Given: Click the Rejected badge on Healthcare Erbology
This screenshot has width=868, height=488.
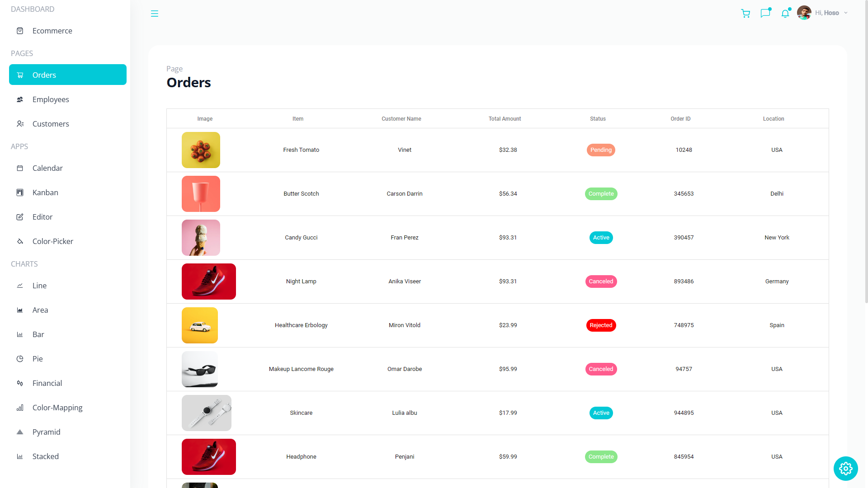Looking at the screenshot, I should coord(601,325).
